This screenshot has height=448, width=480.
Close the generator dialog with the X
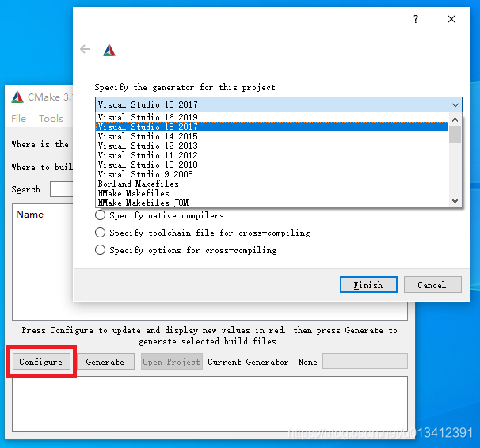click(451, 19)
